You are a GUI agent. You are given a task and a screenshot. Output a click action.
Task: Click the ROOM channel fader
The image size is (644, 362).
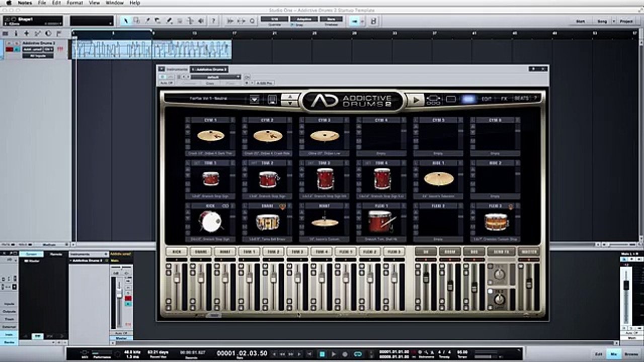tap(450, 286)
